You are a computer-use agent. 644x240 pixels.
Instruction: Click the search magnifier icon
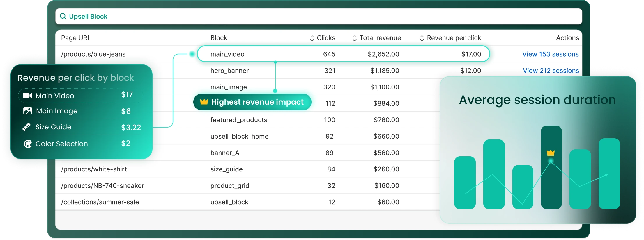63,16
